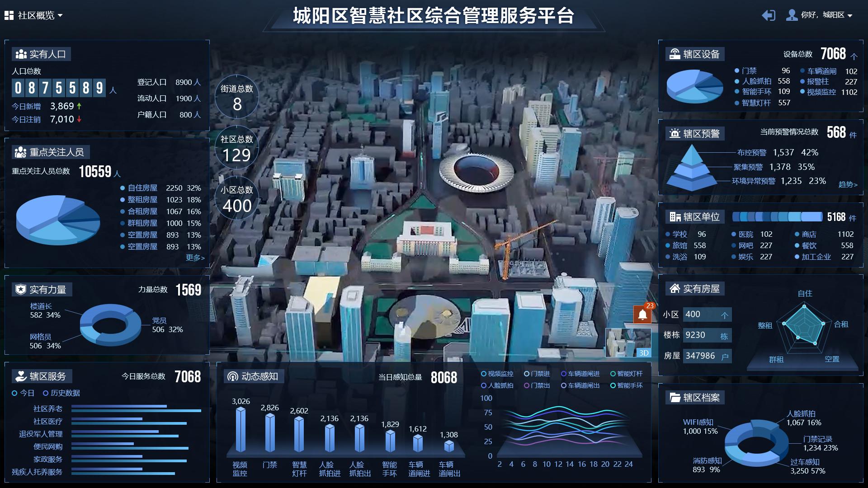Select the 历史数据 radio option
The image size is (868, 488).
46,393
